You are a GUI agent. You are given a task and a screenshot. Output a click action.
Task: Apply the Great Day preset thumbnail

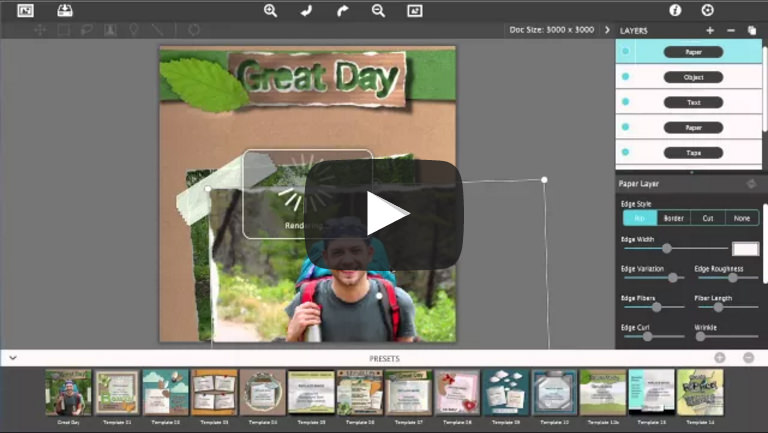[x=68, y=392]
